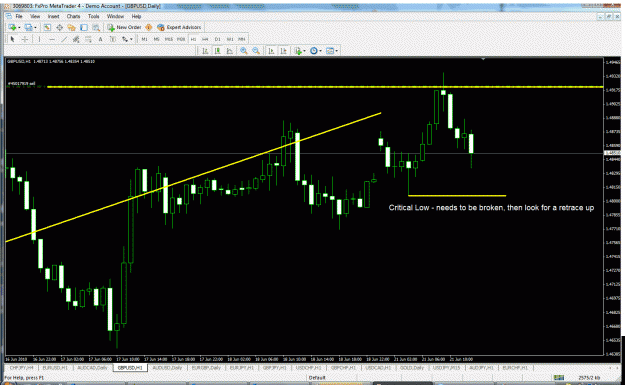Select the 'Critical Low' text annotation
The image size is (625, 385).
(x=491, y=208)
